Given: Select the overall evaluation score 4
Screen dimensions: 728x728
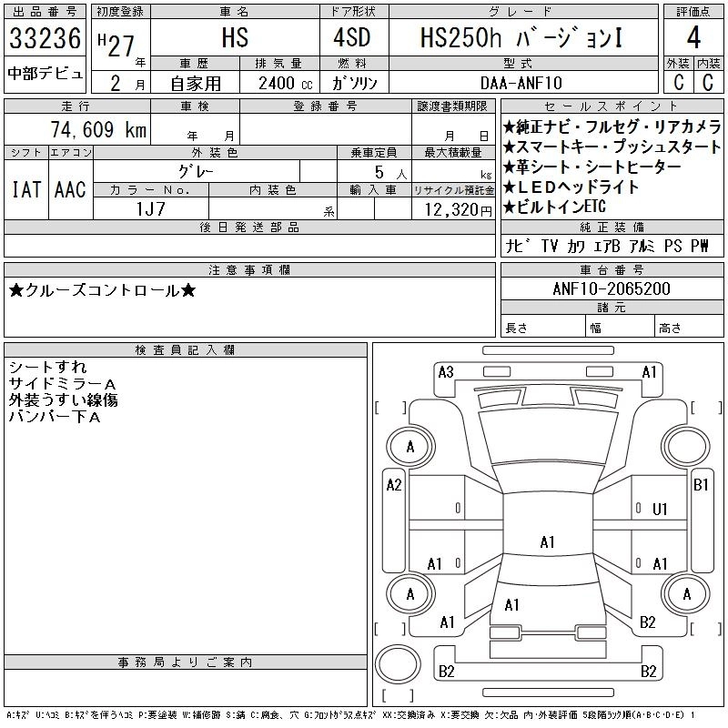Looking at the screenshot, I should (693, 38).
